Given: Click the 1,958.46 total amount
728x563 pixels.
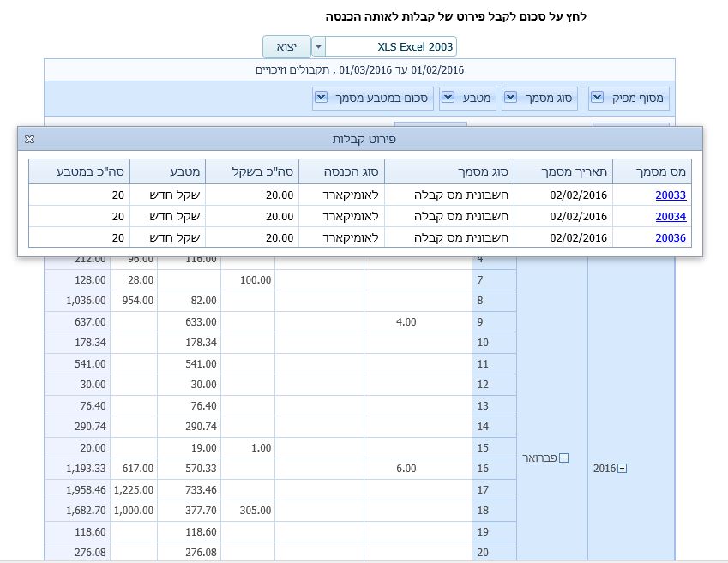Looking at the screenshot, I should (x=86, y=489).
